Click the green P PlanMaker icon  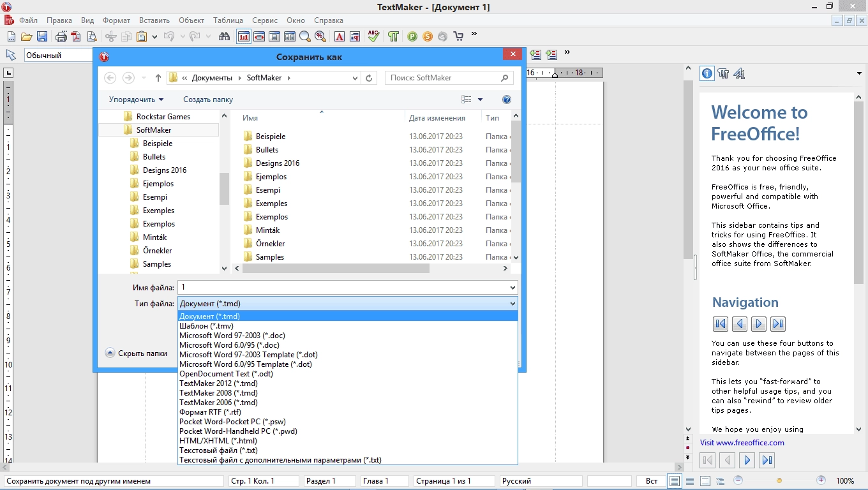(x=412, y=36)
